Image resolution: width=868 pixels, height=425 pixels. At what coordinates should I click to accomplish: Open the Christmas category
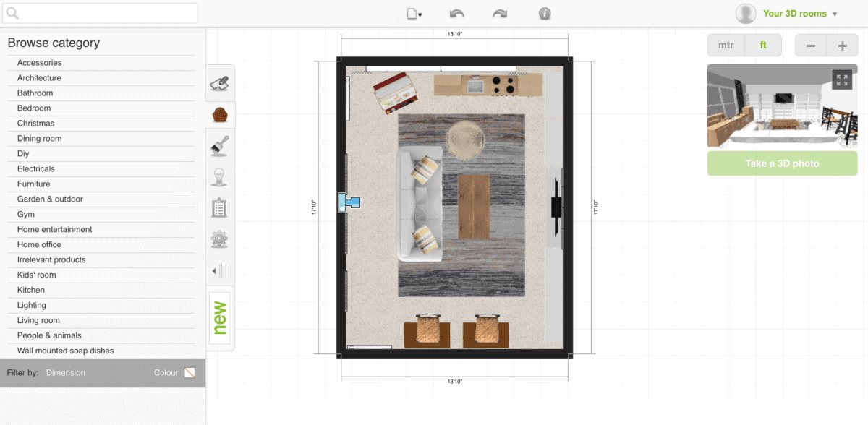click(x=35, y=124)
